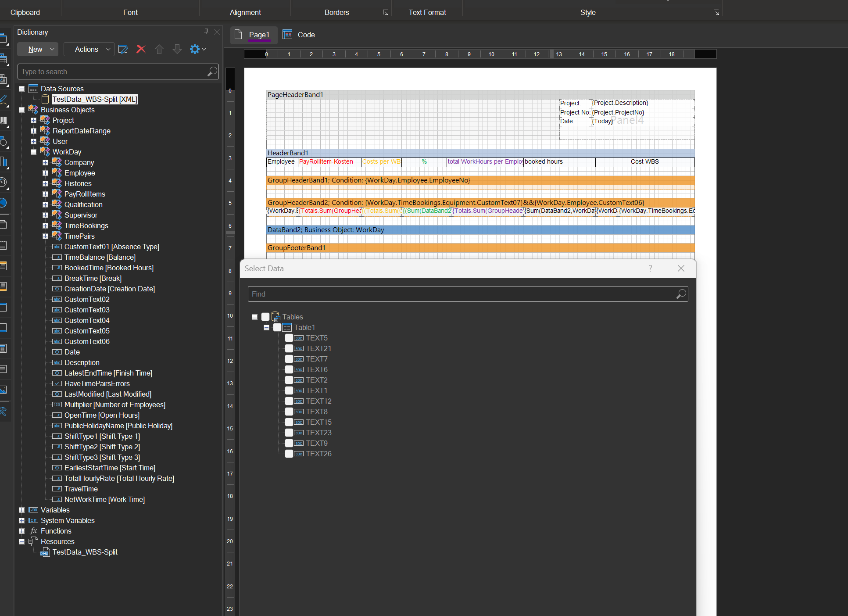Check the Table1 checkbox
This screenshot has width=848, height=616.
[277, 327]
